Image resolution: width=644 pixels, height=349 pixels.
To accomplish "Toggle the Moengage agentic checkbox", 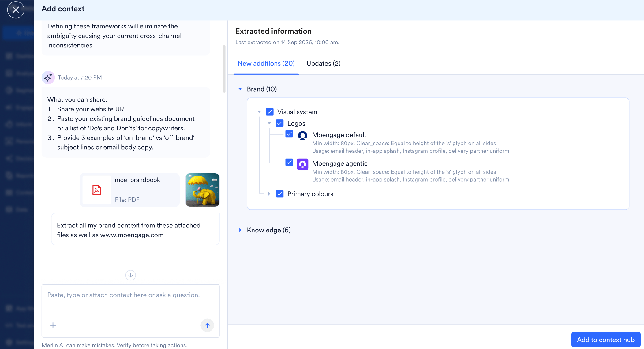I will click(x=289, y=162).
